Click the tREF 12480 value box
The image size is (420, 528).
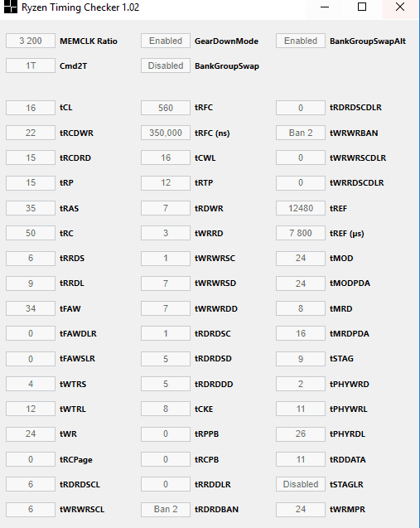coord(301,208)
